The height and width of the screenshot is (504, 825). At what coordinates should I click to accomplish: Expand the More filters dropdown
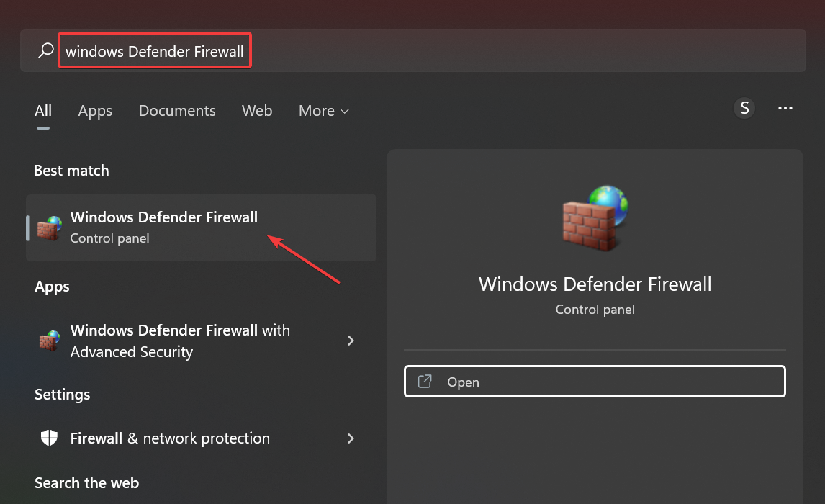323,110
